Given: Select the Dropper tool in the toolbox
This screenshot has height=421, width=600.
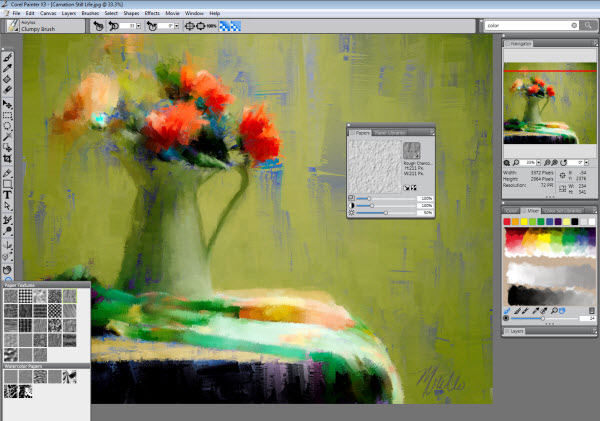Looking at the screenshot, I should click(8, 68).
